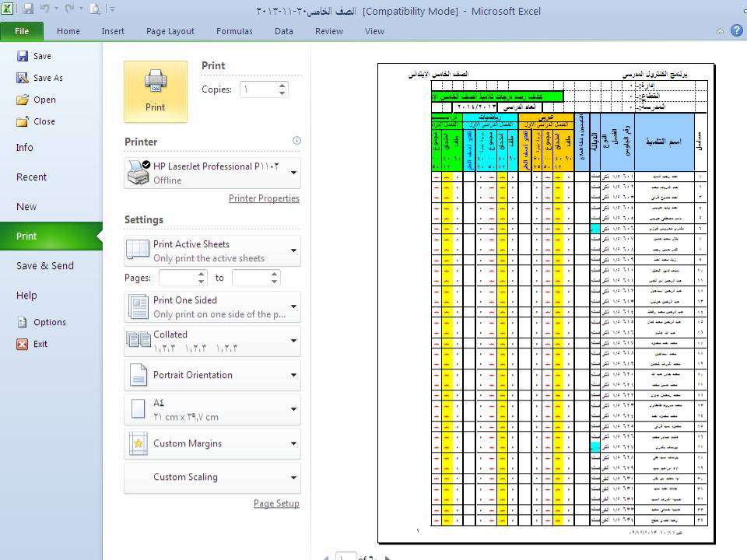Click the Page Setup link
The height and width of the screenshot is (560, 747).
pyautogui.click(x=276, y=503)
